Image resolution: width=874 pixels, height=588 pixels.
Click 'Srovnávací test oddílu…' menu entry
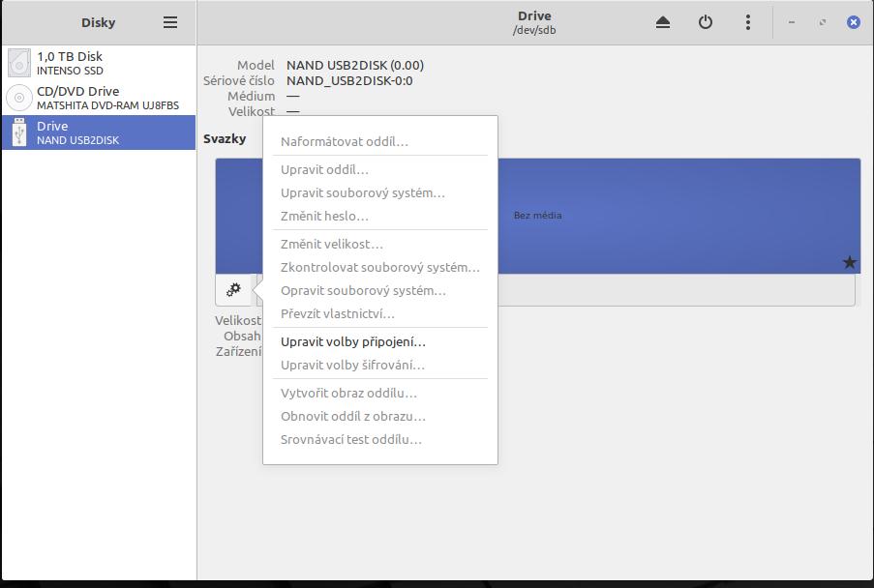pos(351,439)
